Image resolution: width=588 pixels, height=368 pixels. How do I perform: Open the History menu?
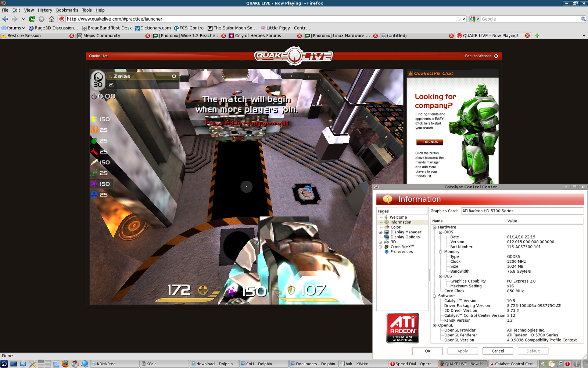tap(45, 10)
